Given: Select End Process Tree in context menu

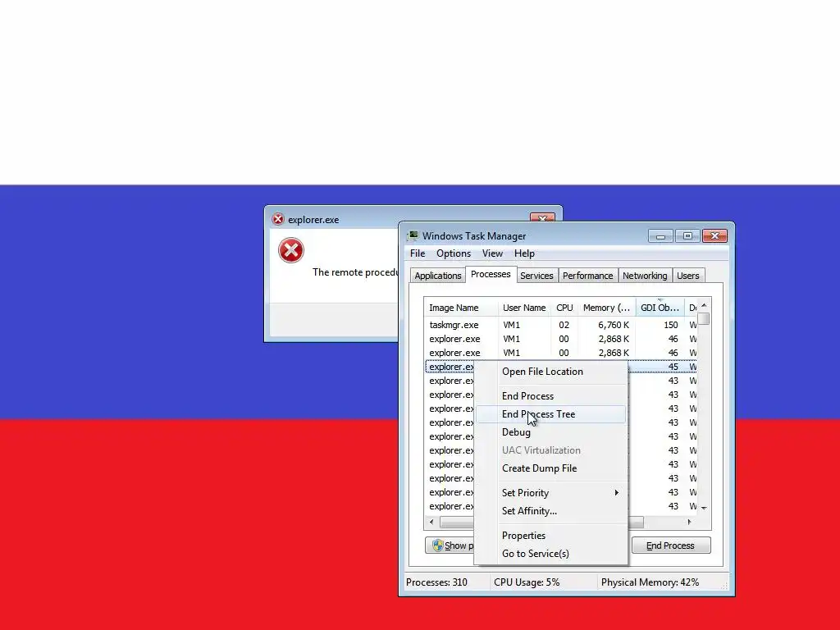Looking at the screenshot, I should pyautogui.click(x=550, y=414).
